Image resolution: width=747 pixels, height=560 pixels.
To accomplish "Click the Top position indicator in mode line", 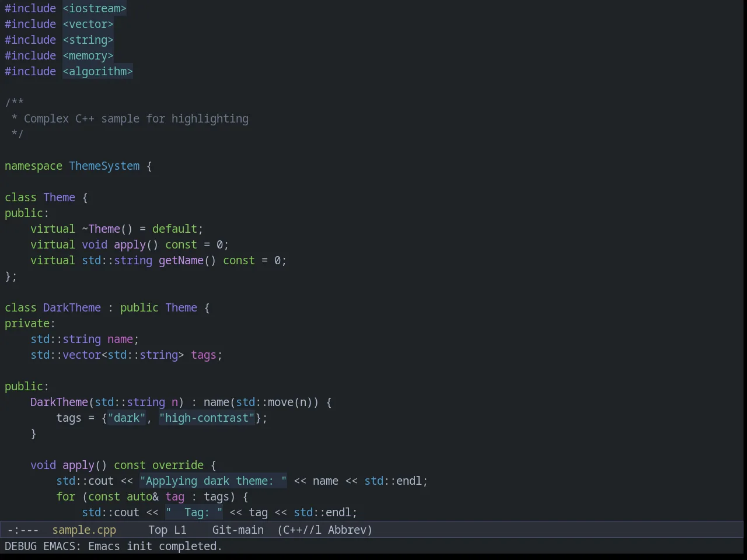I will point(158,530).
